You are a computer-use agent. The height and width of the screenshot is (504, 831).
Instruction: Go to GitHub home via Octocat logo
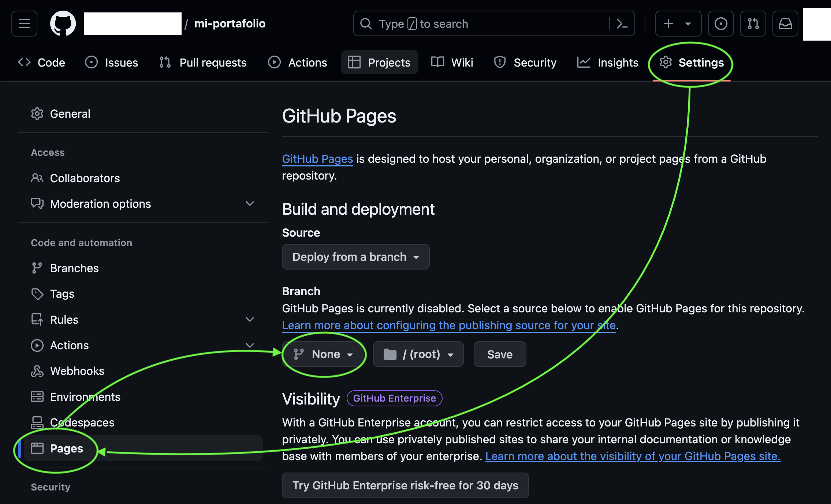pyautogui.click(x=63, y=23)
